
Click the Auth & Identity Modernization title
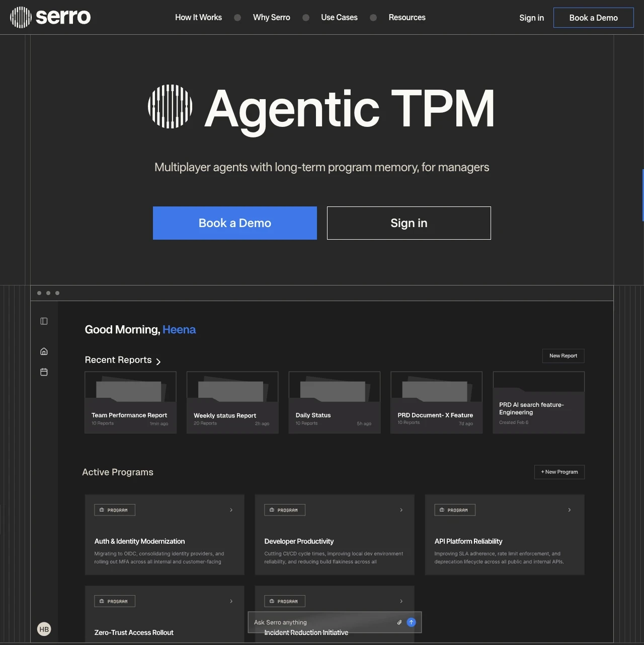click(x=140, y=541)
